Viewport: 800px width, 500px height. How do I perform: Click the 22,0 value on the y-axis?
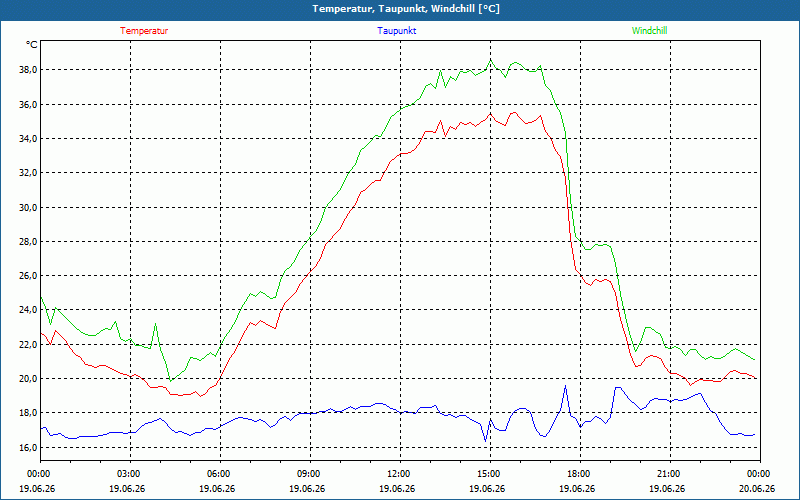[29, 344]
